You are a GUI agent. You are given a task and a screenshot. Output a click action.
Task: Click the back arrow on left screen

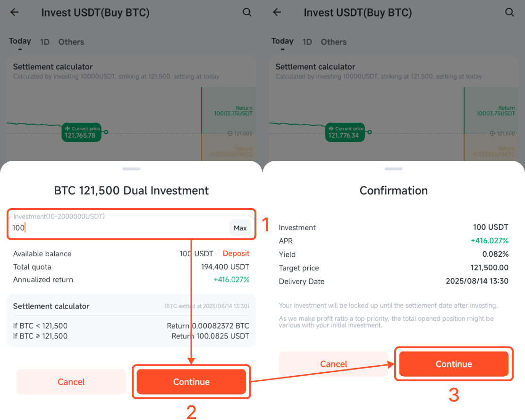[x=15, y=13]
